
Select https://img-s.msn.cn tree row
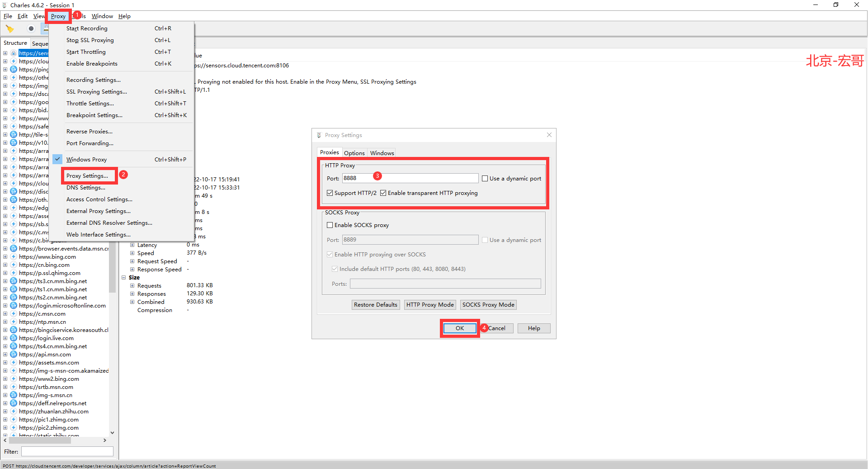[x=46, y=395]
